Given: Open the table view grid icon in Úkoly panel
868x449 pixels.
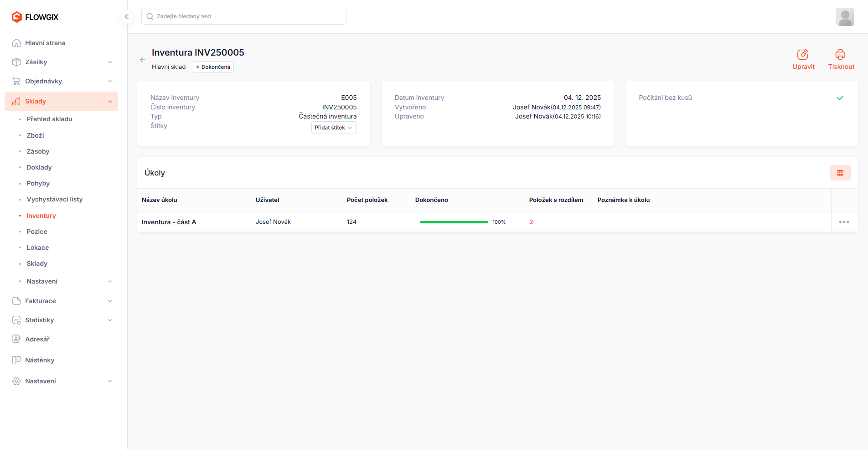Looking at the screenshot, I should pos(840,173).
